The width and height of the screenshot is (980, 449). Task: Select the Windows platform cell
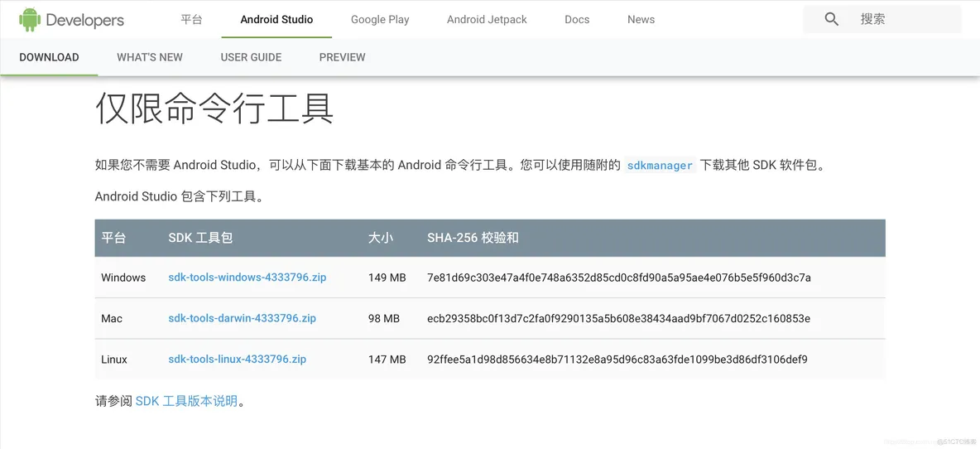click(x=123, y=278)
